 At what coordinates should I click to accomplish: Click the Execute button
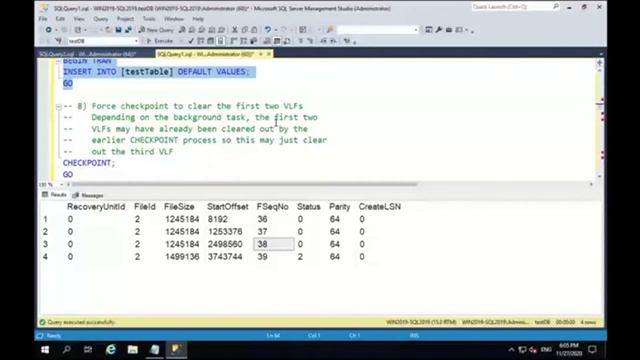[x=160, y=41]
